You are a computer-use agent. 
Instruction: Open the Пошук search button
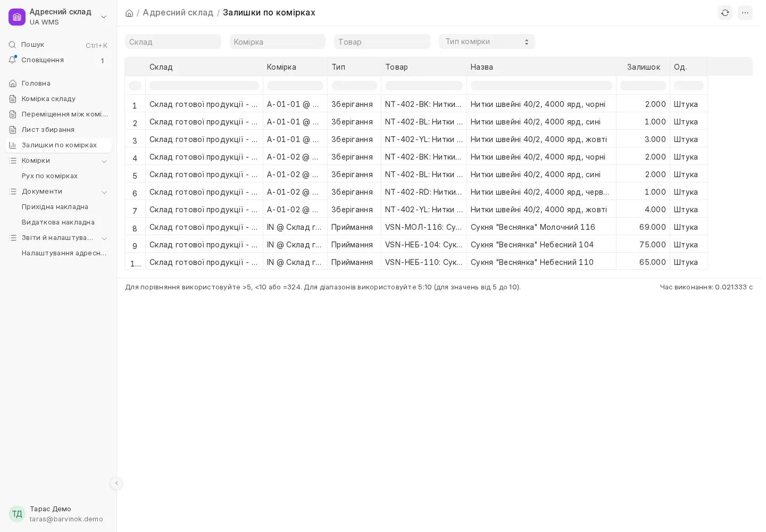coord(58,45)
